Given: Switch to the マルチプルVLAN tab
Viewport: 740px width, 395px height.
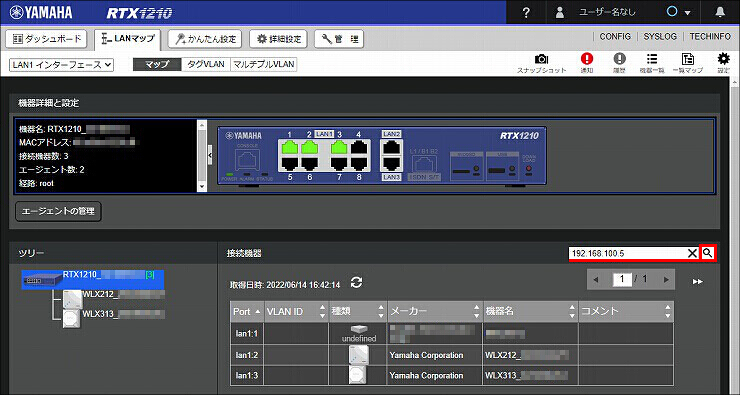Looking at the screenshot, I should (263, 64).
